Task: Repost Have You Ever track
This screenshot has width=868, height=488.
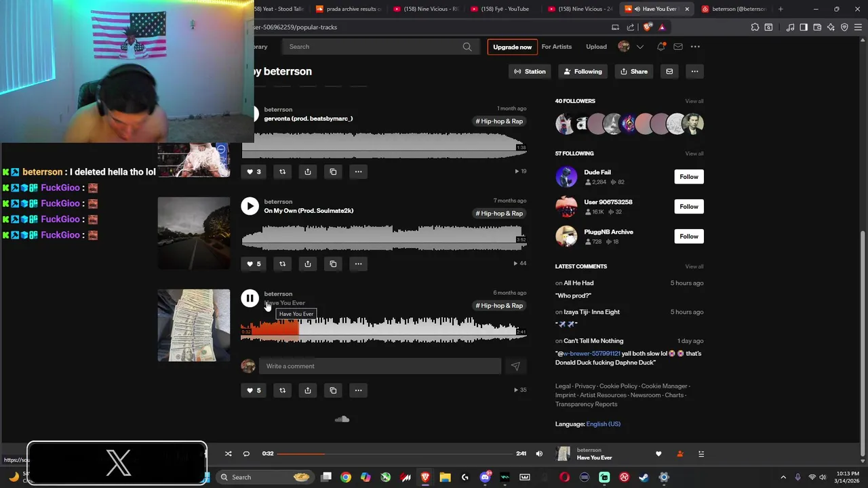Action: pos(283,390)
